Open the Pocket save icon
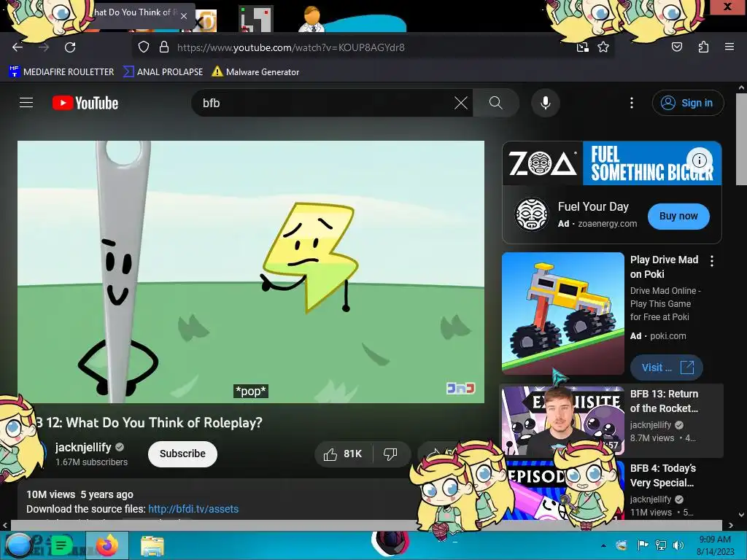Screen dimensions: 747x560 tap(677, 47)
